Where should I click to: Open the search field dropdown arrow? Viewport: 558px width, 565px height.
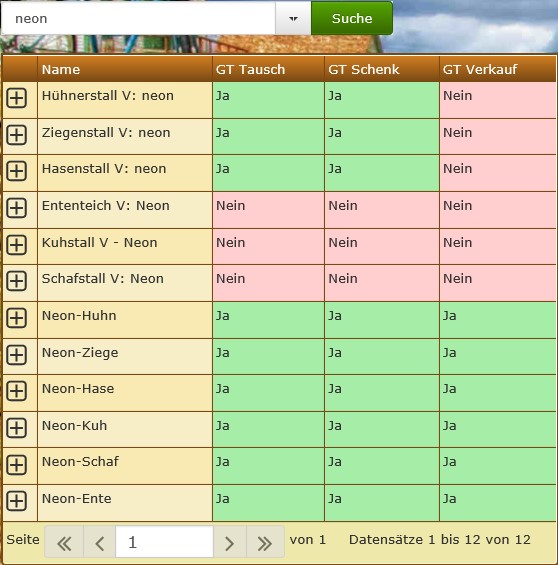coord(293,18)
